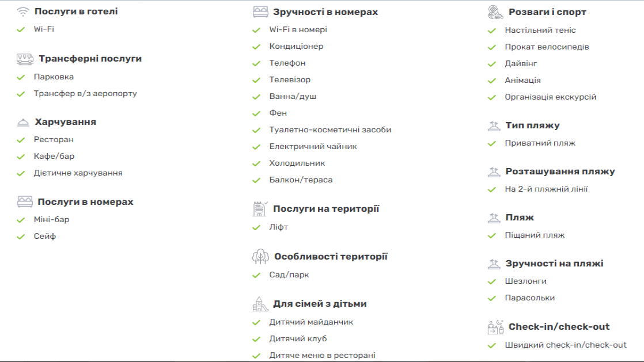Click the Швидкий check-in/check-out item
Viewport: 644px width, 362px height.
[566, 345]
